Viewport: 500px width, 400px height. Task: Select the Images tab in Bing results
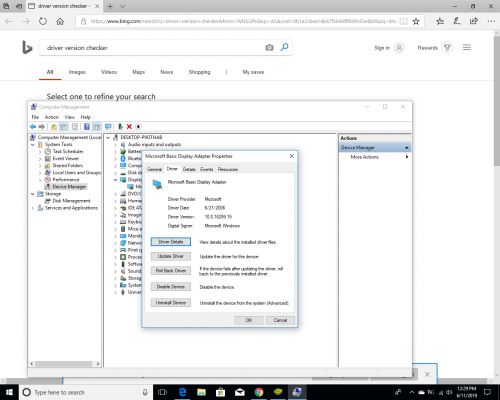77,72
